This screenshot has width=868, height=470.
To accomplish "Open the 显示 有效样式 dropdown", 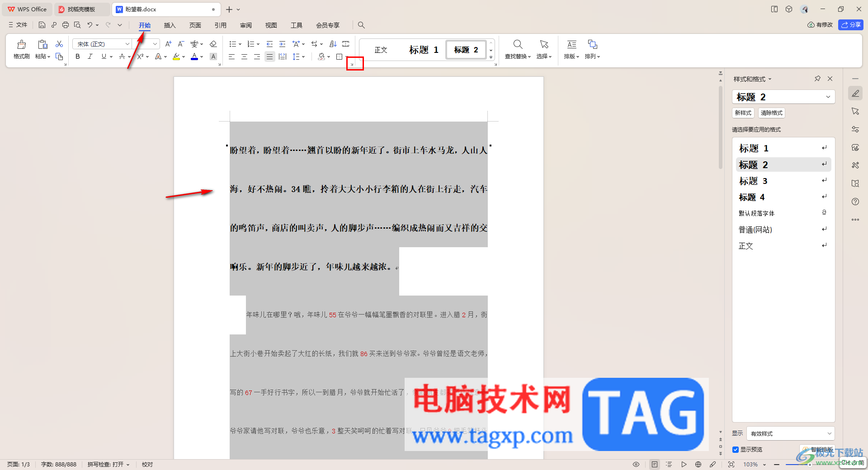I will point(790,433).
